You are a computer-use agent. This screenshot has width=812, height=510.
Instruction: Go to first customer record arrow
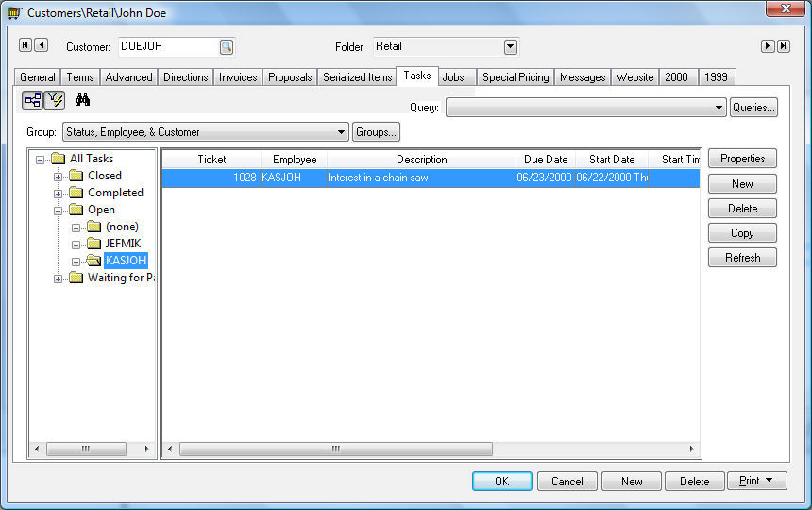click(25, 45)
